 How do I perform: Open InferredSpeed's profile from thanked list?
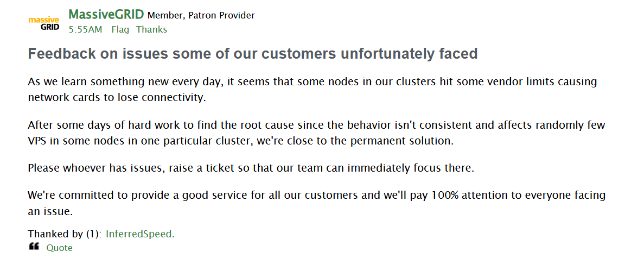[x=140, y=234]
